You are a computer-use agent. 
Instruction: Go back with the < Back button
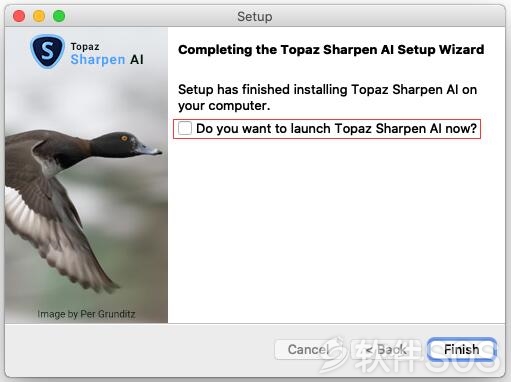[386, 349]
